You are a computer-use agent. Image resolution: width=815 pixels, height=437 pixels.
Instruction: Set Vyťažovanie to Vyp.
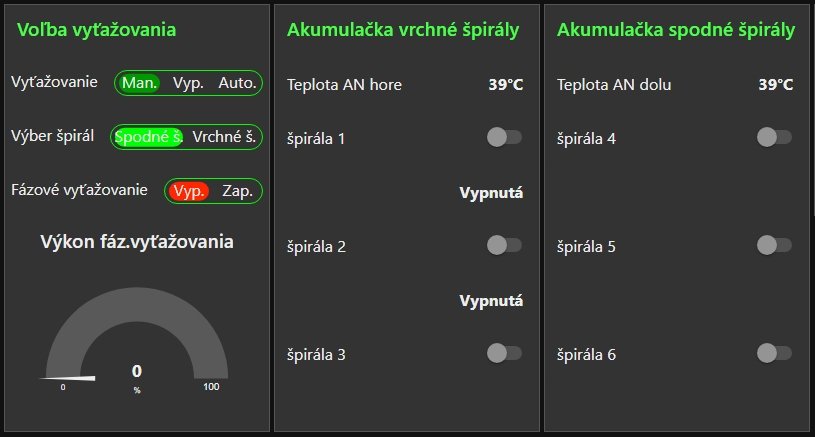[189, 83]
